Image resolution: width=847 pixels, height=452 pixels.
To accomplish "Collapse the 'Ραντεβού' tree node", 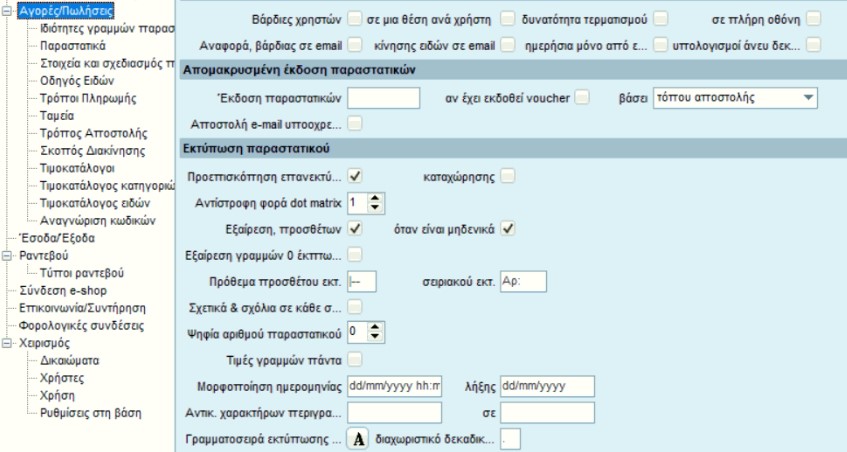I will click(6, 255).
